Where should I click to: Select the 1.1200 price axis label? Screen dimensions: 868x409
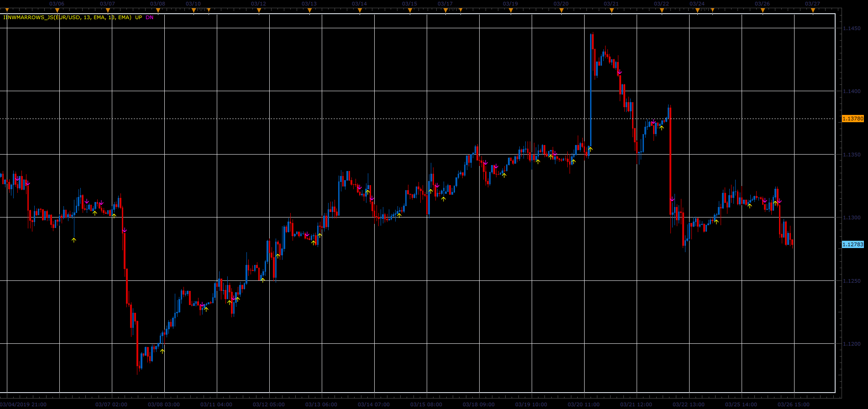coord(852,344)
